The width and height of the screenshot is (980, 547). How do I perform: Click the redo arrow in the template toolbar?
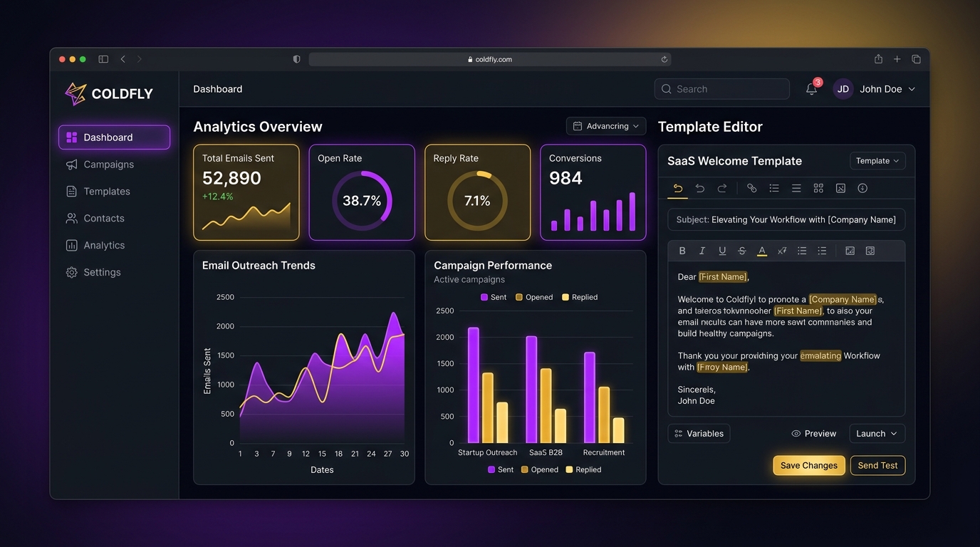pyautogui.click(x=722, y=188)
